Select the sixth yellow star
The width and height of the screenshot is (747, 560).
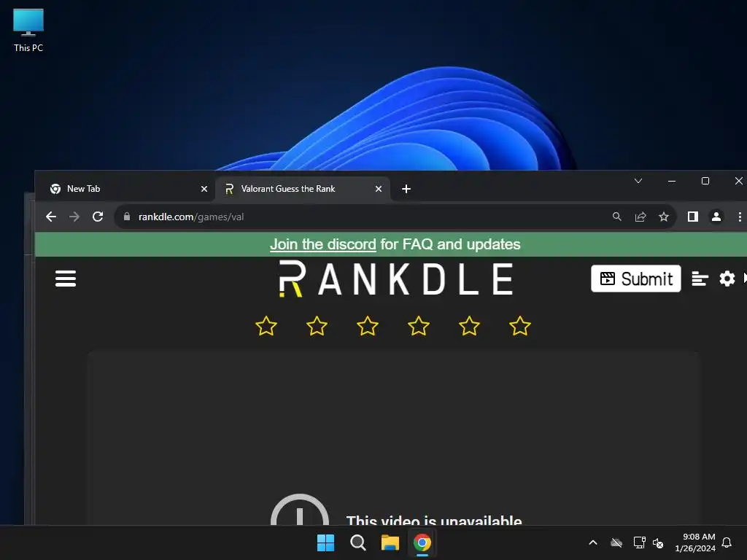[x=519, y=326]
